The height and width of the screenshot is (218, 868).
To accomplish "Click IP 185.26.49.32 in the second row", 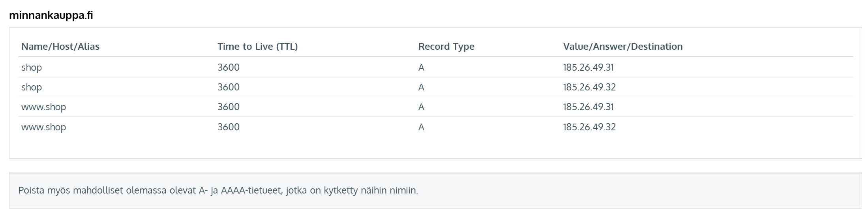I will [589, 87].
